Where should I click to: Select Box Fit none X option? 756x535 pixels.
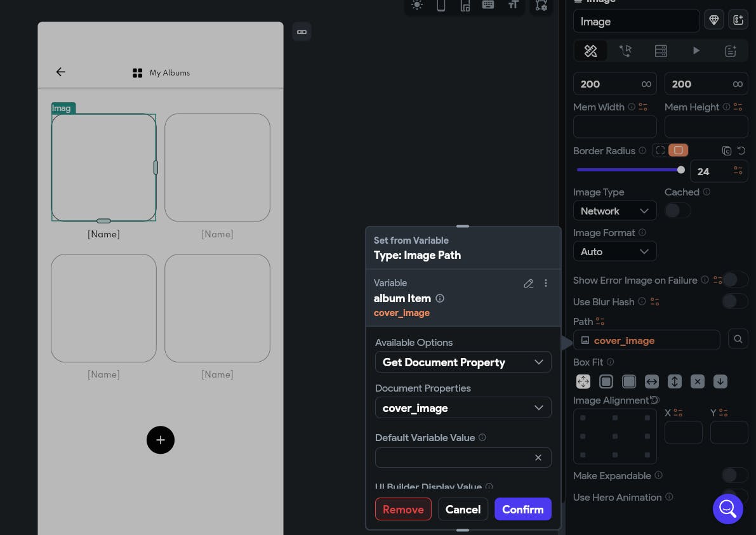tap(697, 381)
